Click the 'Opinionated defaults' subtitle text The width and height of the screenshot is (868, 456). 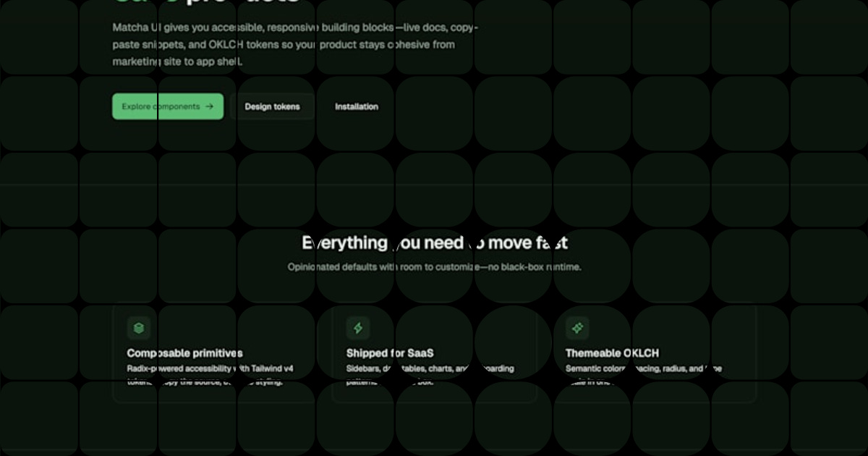click(434, 267)
